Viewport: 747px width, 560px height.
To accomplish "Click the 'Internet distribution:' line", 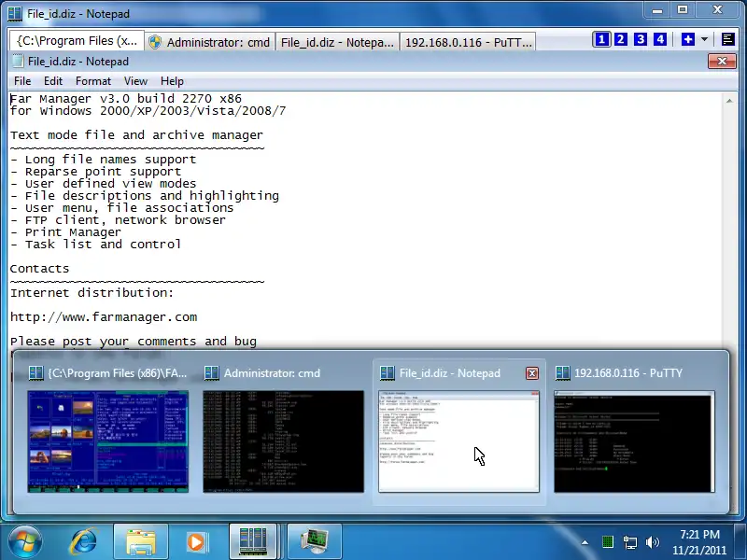I will point(92,293).
